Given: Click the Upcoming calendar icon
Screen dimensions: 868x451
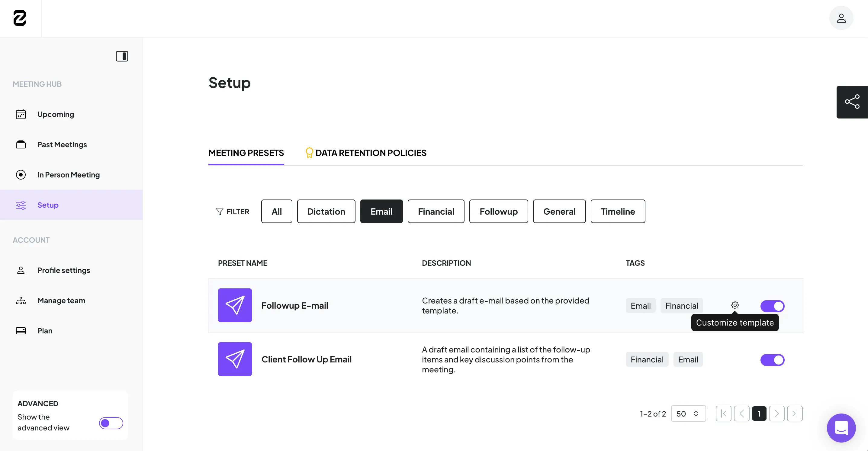Looking at the screenshot, I should 21,114.
